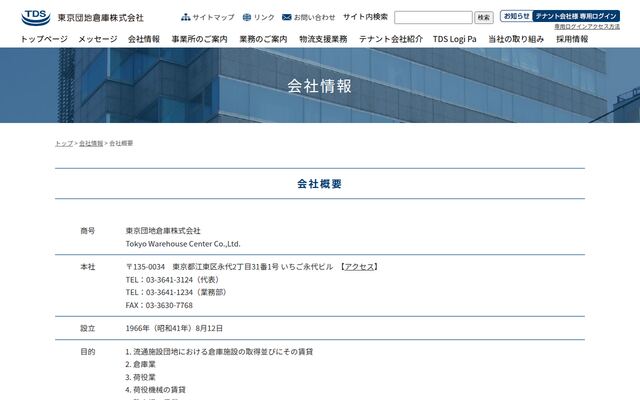The height and width of the screenshot is (400, 640).
Task: Click the 東京団地倉庫株式会社 header site name
Action: [x=100, y=18]
